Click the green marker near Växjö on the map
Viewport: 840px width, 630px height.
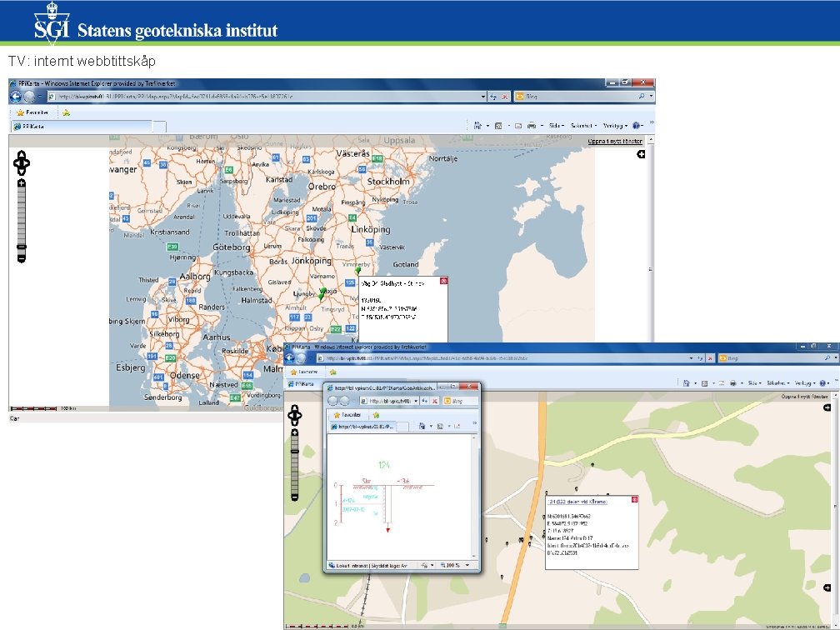pyautogui.click(x=322, y=293)
